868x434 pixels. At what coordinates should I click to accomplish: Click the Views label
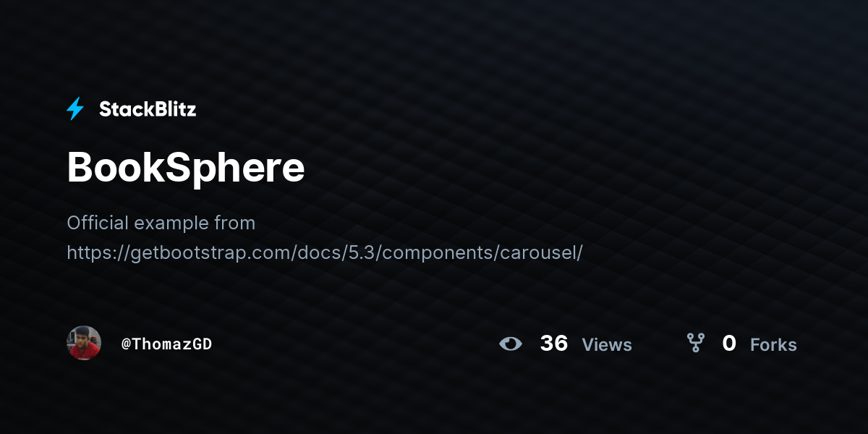607,345
